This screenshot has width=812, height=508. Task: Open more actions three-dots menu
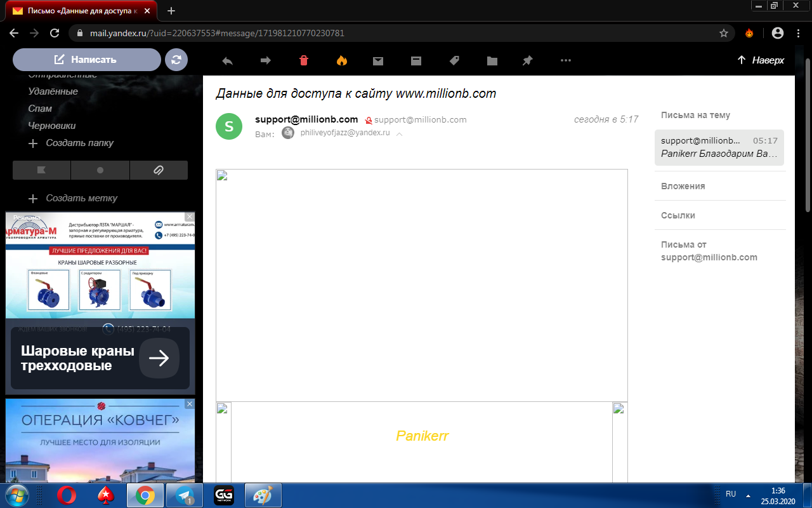[x=566, y=61]
